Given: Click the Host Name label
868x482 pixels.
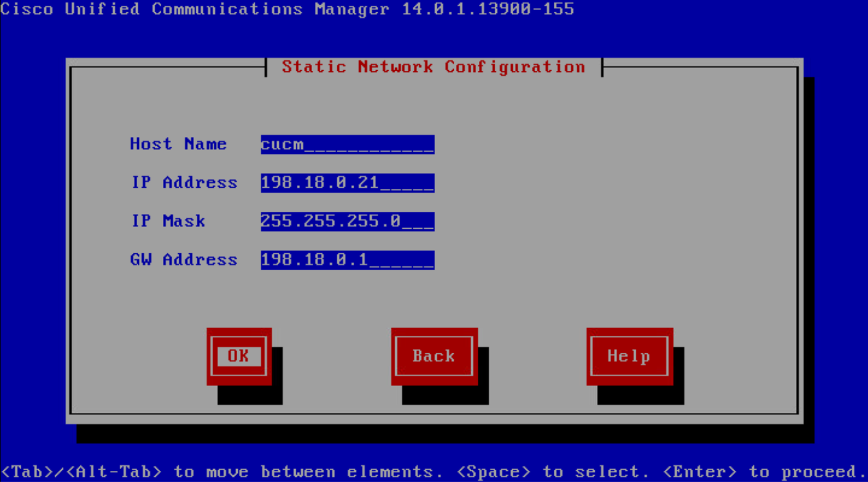Looking at the screenshot, I should 178,144.
